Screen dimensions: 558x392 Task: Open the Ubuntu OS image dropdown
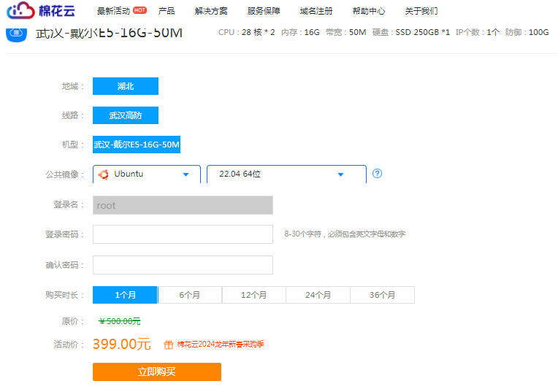pos(147,174)
